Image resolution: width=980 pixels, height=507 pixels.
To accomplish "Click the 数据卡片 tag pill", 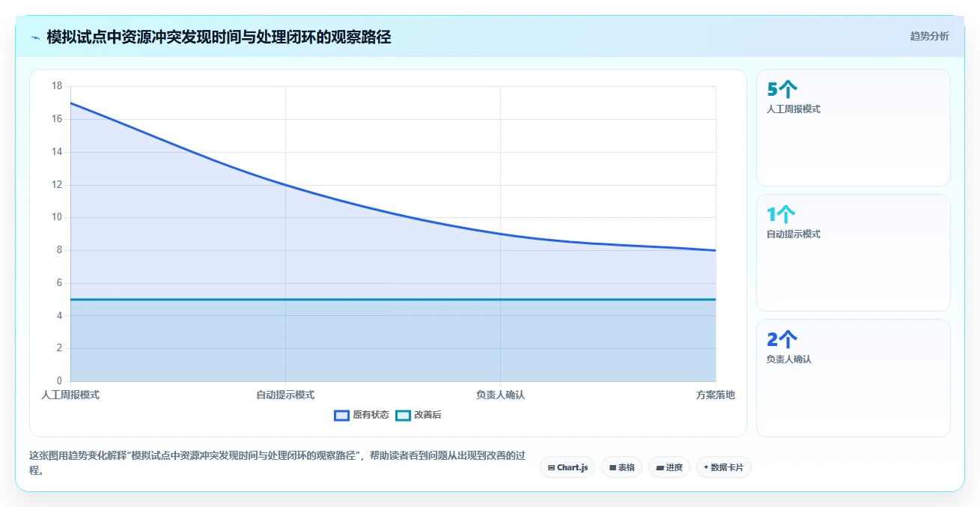I will [723, 467].
